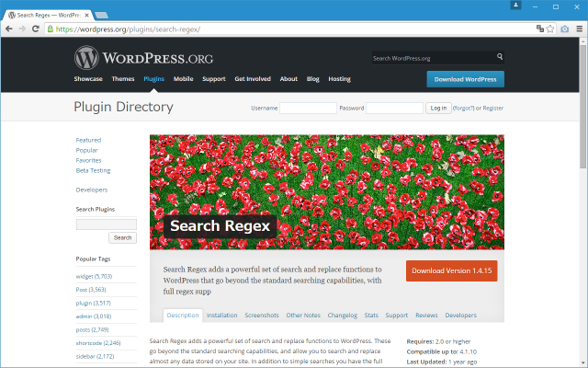
Task: Click Download Version 1.4.15 button
Action: (x=451, y=270)
